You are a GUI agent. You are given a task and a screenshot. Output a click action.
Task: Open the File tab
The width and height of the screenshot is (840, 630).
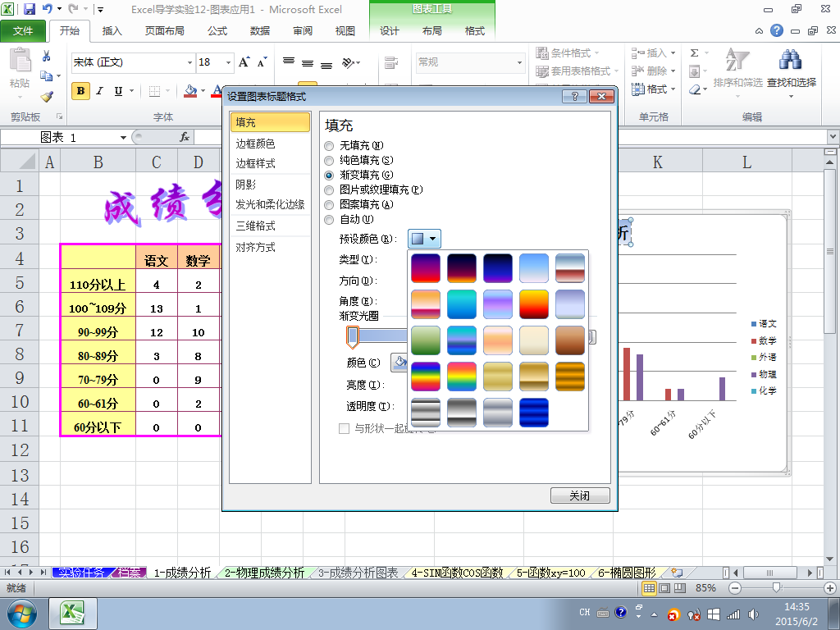pos(23,31)
